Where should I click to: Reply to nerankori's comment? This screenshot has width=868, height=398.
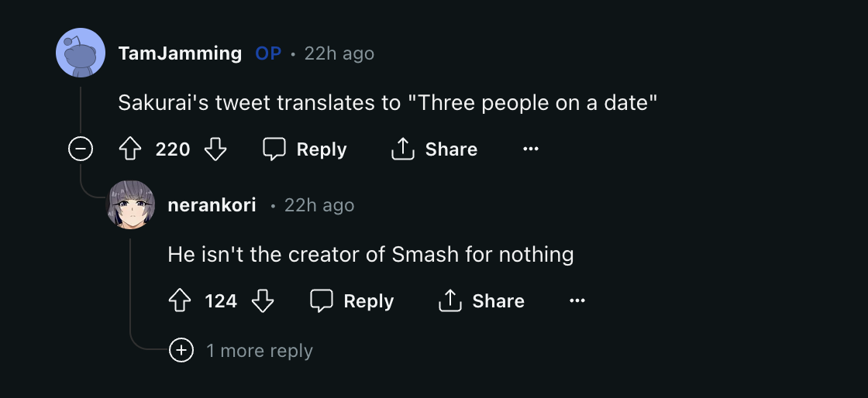[x=352, y=301]
